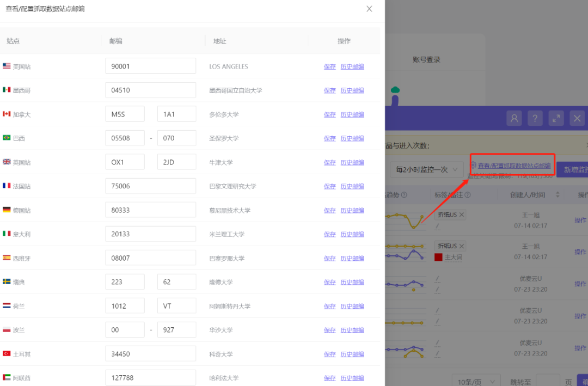Click the 英国站 second postcode field 2JD
This screenshot has width=588, height=386.
tap(176, 162)
